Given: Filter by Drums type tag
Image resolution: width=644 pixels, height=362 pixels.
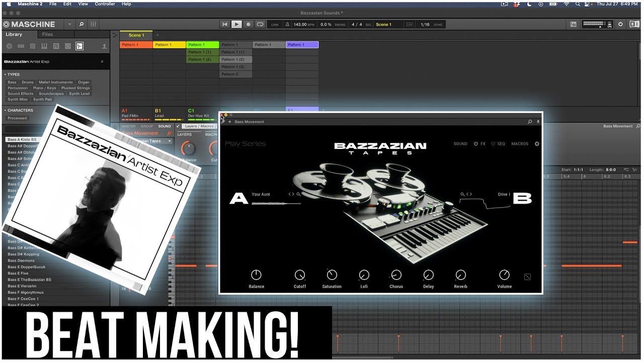Looking at the screenshot, I should point(28,82).
